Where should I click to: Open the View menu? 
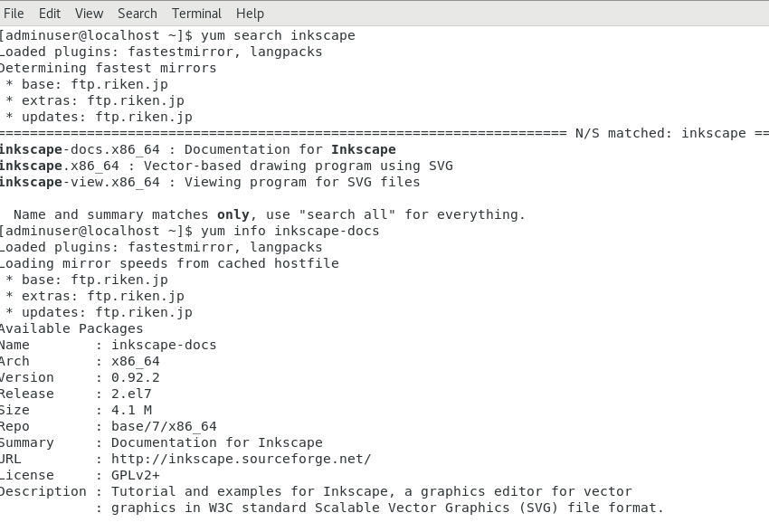pyautogui.click(x=89, y=14)
